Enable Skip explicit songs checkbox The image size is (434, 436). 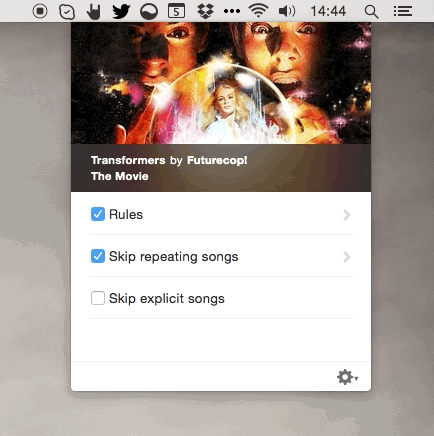pos(98,298)
